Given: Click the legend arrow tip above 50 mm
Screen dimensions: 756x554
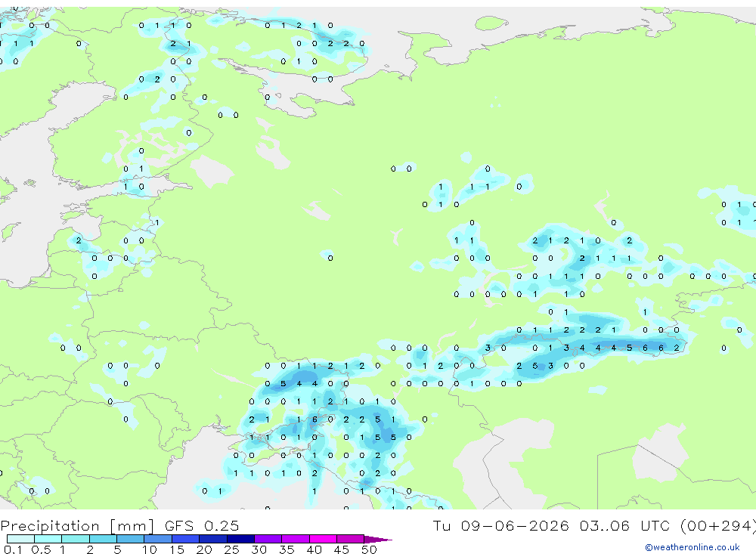Looking at the screenshot, I should (379, 539).
